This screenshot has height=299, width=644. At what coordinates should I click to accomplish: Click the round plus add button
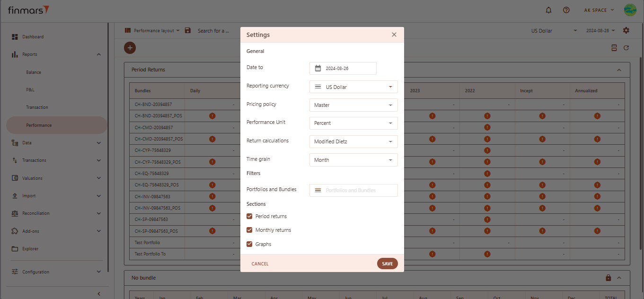pyautogui.click(x=130, y=48)
